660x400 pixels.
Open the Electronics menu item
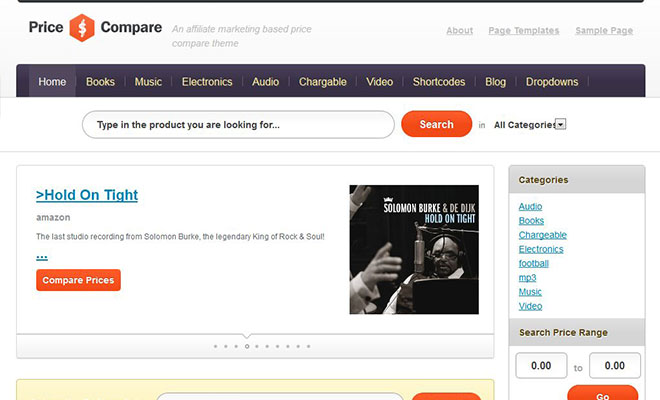coord(207,82)
